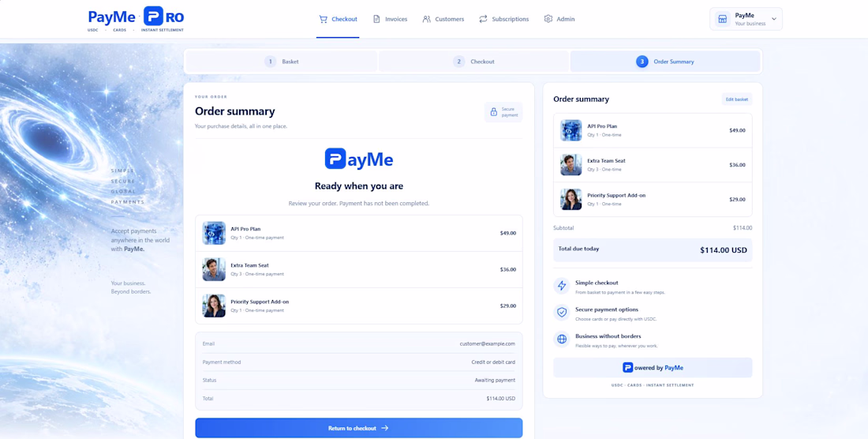Viewport: 868px width, 439px height.
Task: Click the storefront icon in business switcher
Action: [x=722, y=19]
